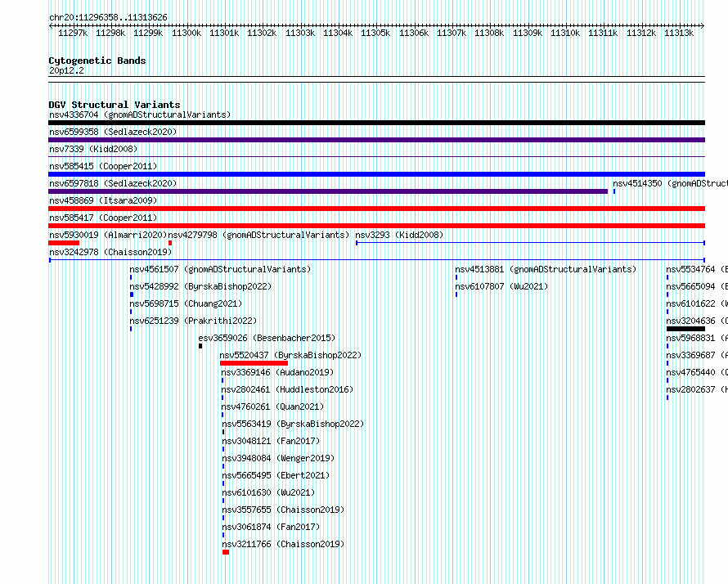728x584 pixels.
Task: Select the red bar beneath nsv5520437
Action: (x=254, y=363)
